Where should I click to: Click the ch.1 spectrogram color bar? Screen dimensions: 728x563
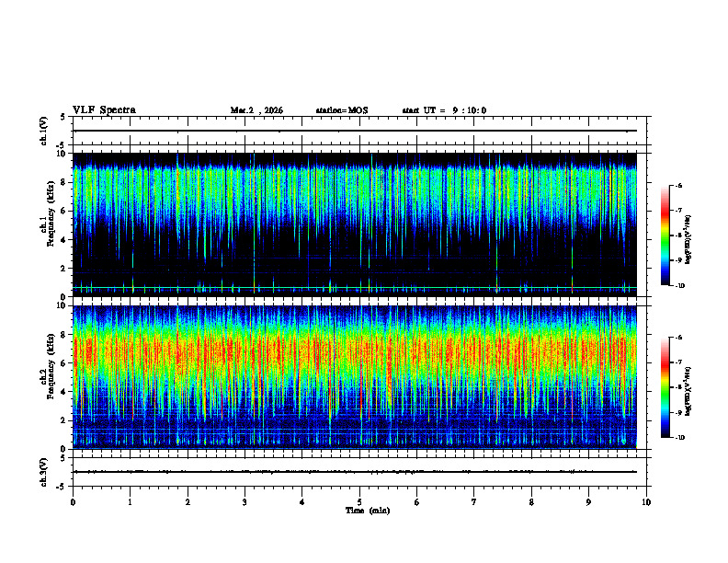pos(665,236)
